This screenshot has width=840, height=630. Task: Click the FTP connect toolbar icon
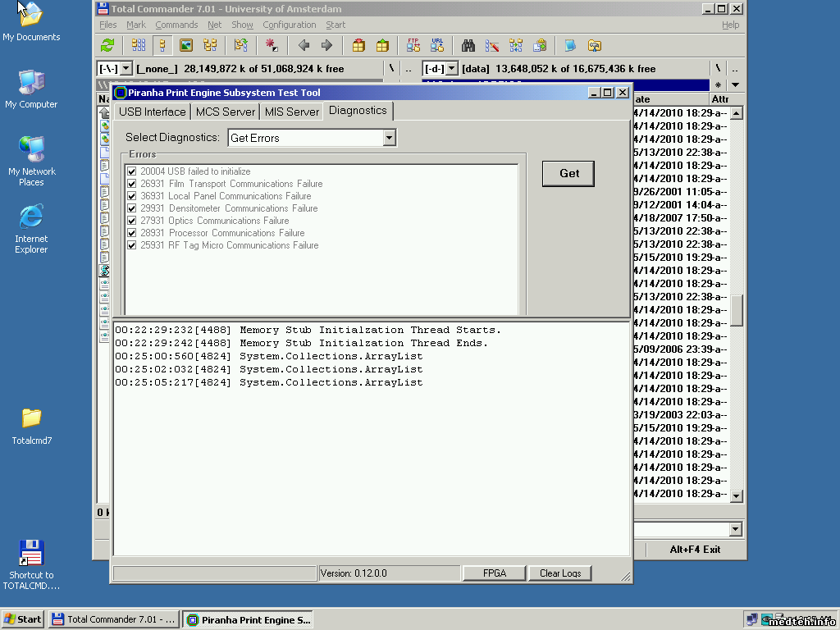pyautogui.click(x=413, y=46)
